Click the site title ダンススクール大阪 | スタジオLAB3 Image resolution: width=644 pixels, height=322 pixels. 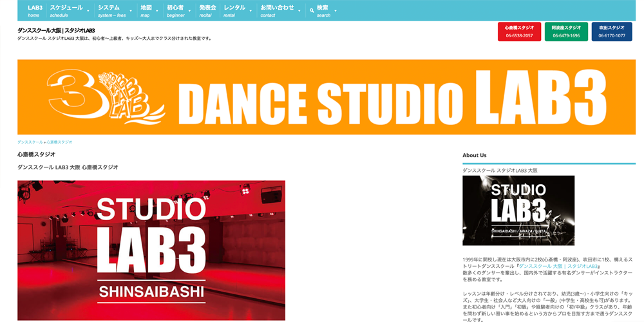pos(56,30)
